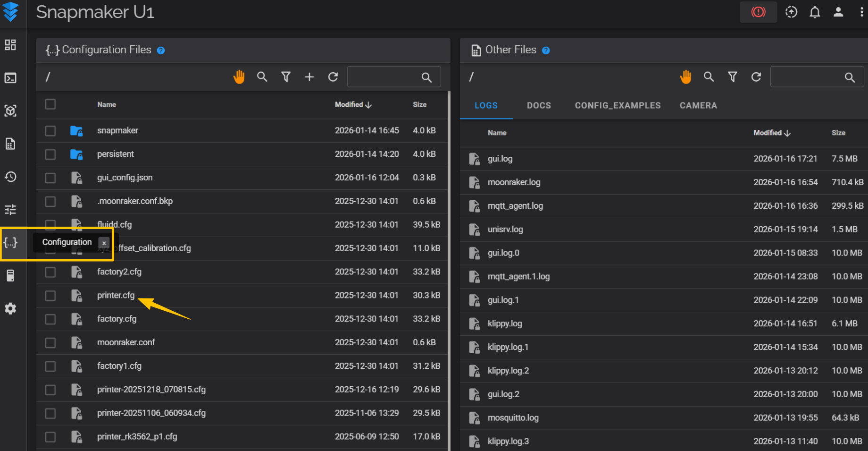Open the moonraker.conf file
The image size is (868, 451).
pos(126,342)
